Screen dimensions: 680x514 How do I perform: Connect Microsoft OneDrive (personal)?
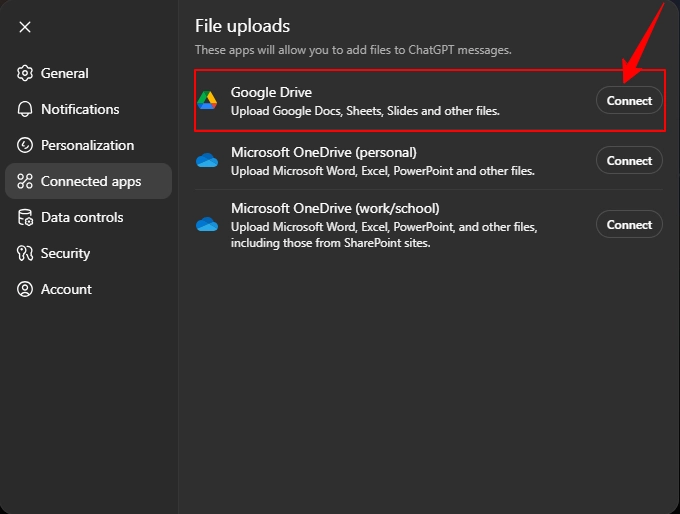click(x=629, y=160)
